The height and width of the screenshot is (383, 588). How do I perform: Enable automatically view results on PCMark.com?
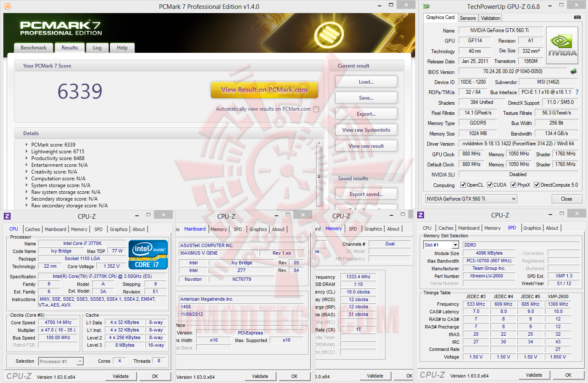pos(316,109)
